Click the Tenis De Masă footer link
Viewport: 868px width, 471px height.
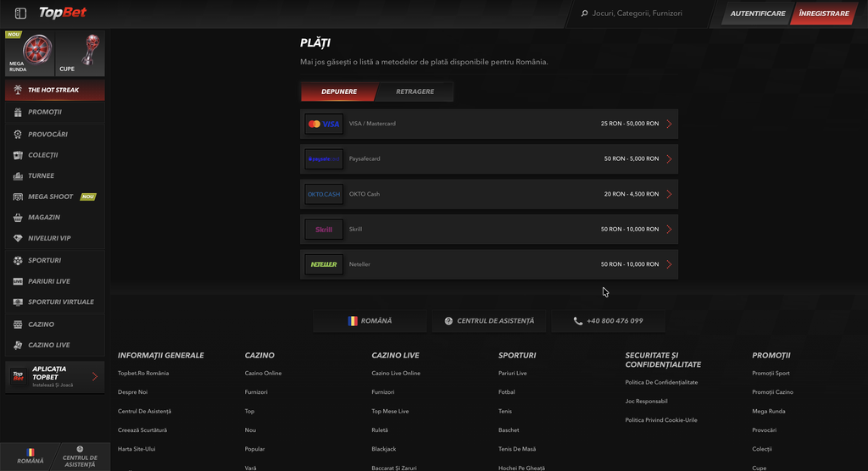tap(517, 449)
